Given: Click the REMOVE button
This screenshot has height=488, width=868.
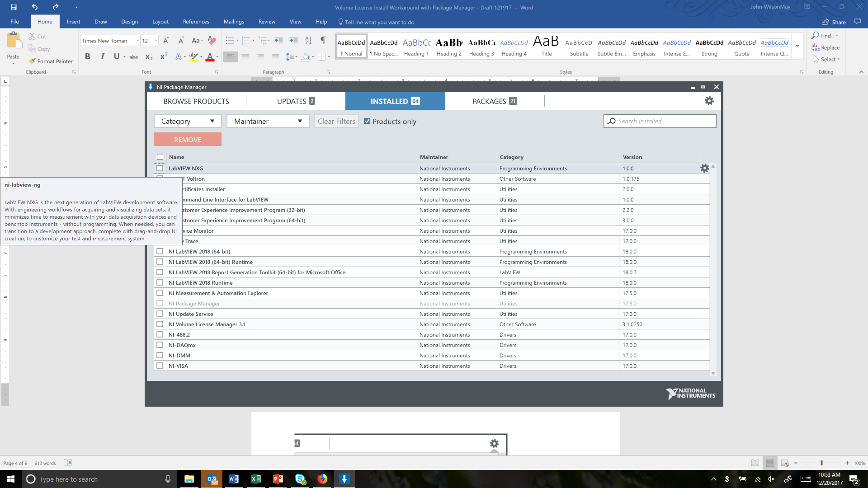Looking at the screenshot, I should (x=188, y=140).
